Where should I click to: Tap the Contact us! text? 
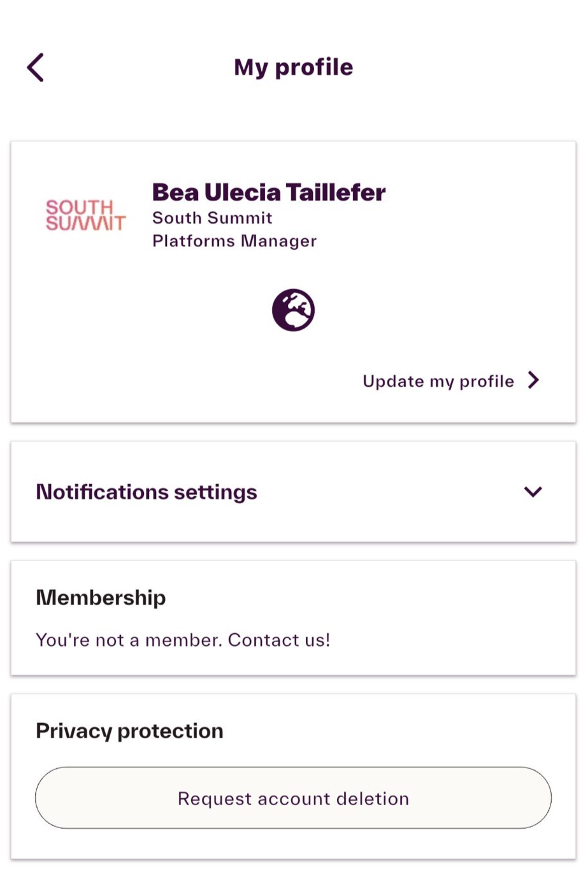[279, 640]
